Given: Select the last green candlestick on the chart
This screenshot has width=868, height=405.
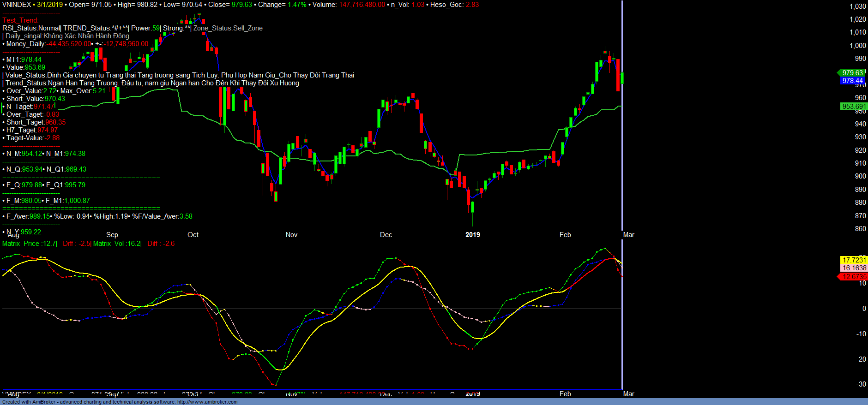Looking at the screenshot, I should tap(622, 78).
